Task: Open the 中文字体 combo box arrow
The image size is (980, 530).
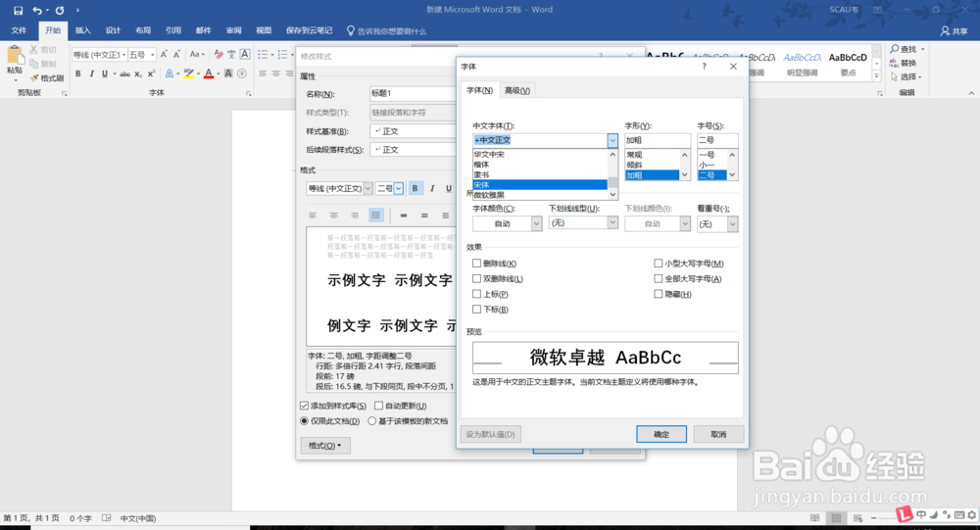Action: point(612,141)
